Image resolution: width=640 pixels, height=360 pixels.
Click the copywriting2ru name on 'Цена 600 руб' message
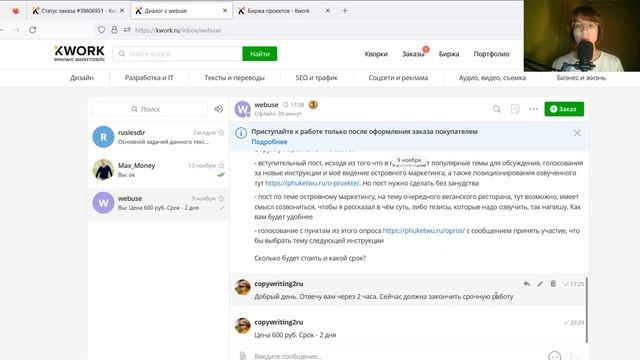(x=279, y=322)
